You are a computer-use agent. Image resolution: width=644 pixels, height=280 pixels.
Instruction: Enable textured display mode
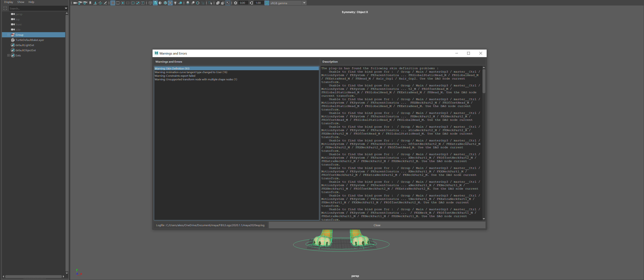click(165, 3)
